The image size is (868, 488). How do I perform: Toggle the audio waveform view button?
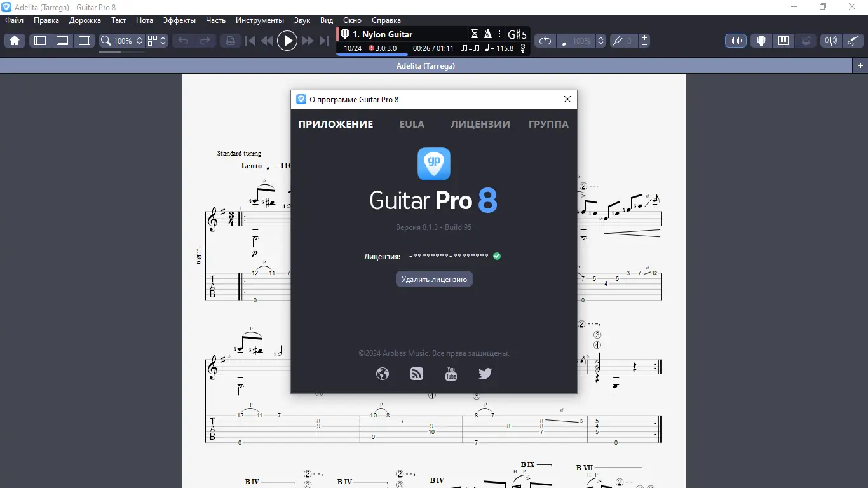click(x=736, y=41)
